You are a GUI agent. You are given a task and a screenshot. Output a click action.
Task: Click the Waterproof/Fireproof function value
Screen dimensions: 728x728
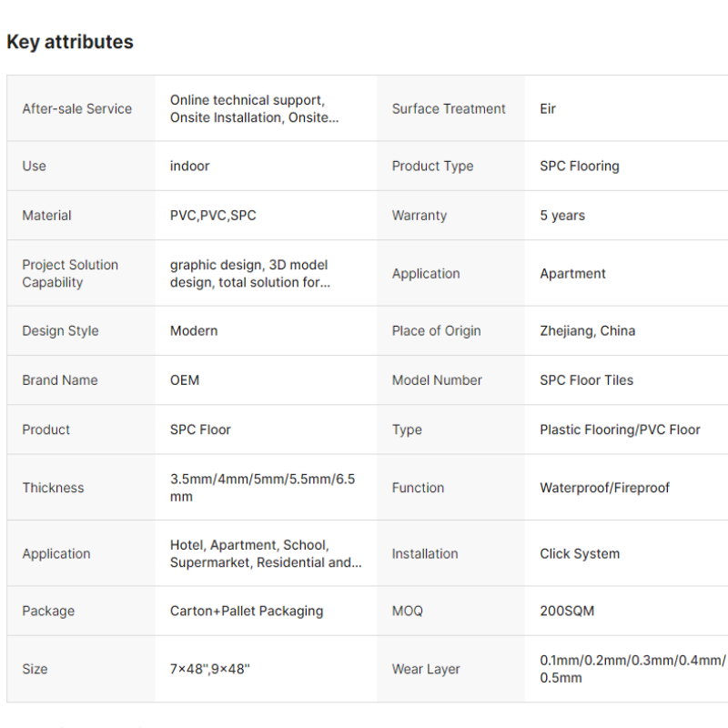[x=604, y=488]
